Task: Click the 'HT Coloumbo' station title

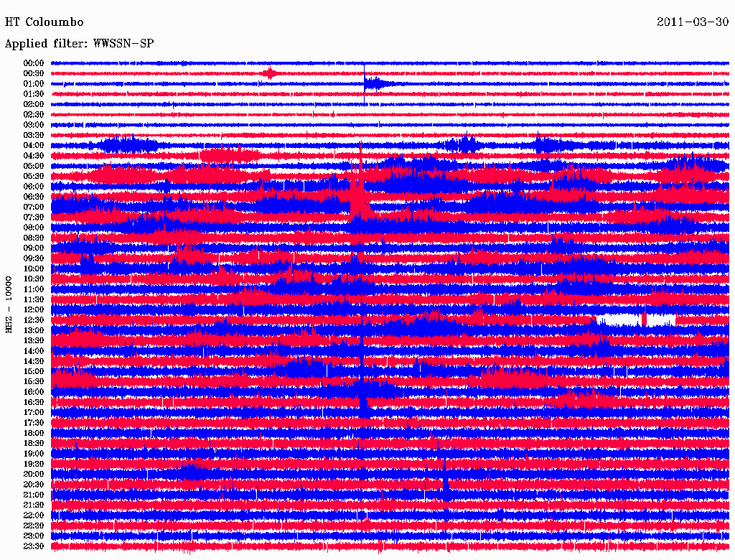Action: tap(44, 22)
